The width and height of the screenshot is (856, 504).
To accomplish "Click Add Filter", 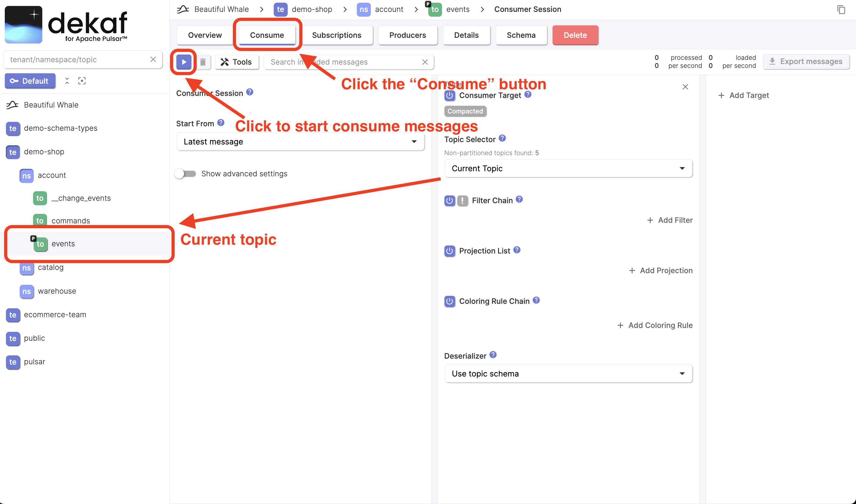I will click(x=670, y=220).
